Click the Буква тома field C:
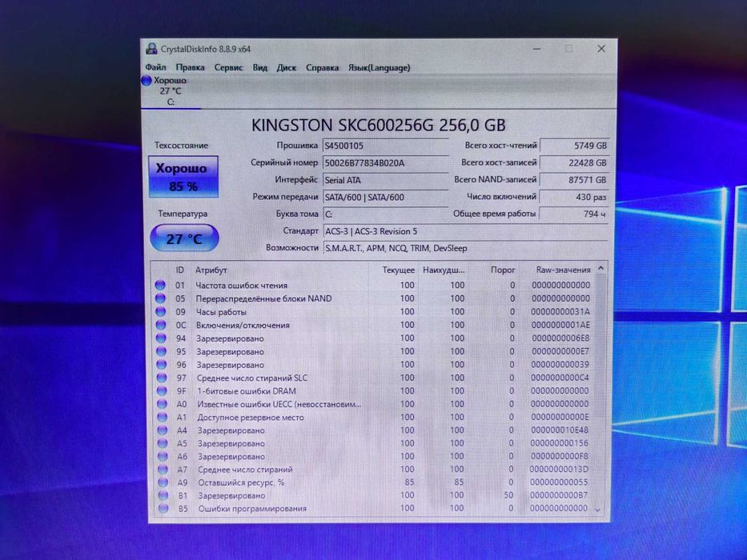The height and width of the screenshot is (560, 747). tap(385, 214)
